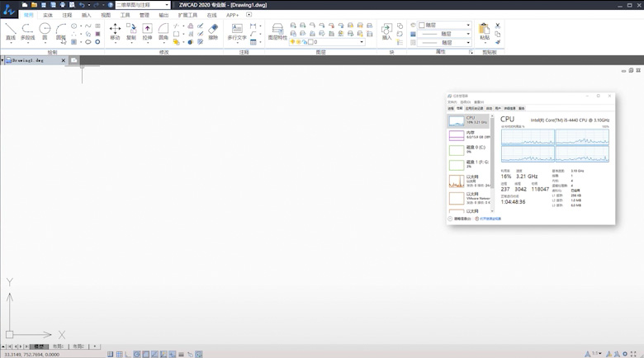Toggle snap mode in status bar
Image resolution: width=644 pixels, height=358 pixels.
[110, 354]
